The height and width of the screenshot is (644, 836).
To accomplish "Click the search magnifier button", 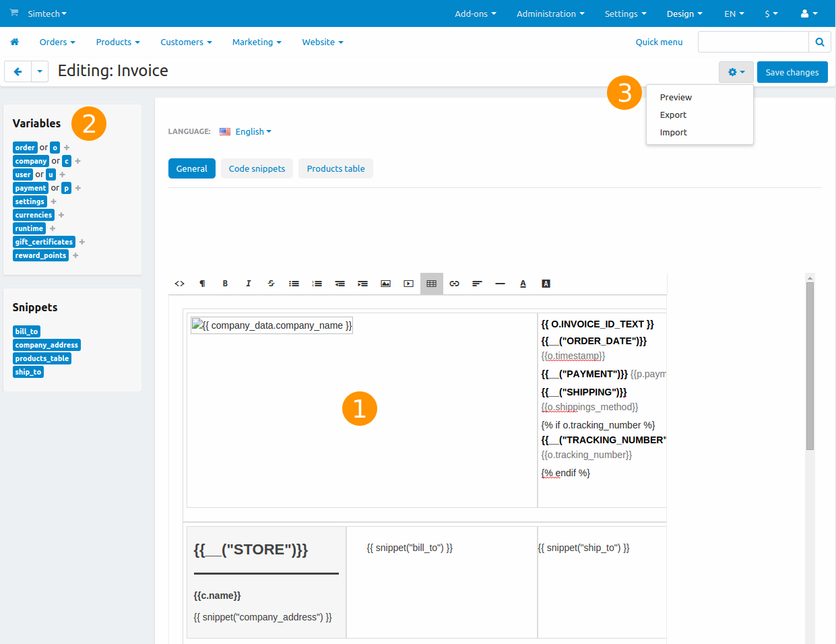I will tap(819, 42).
